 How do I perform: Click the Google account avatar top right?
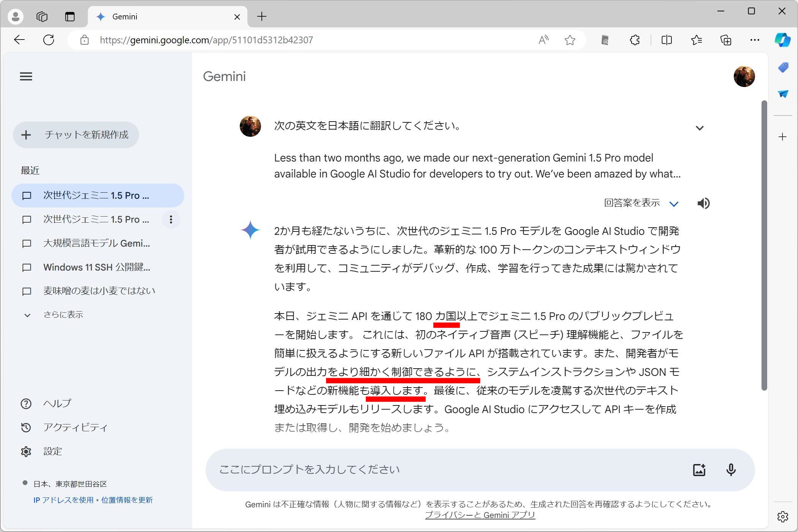pyautogui.click(x=744, y=76)
